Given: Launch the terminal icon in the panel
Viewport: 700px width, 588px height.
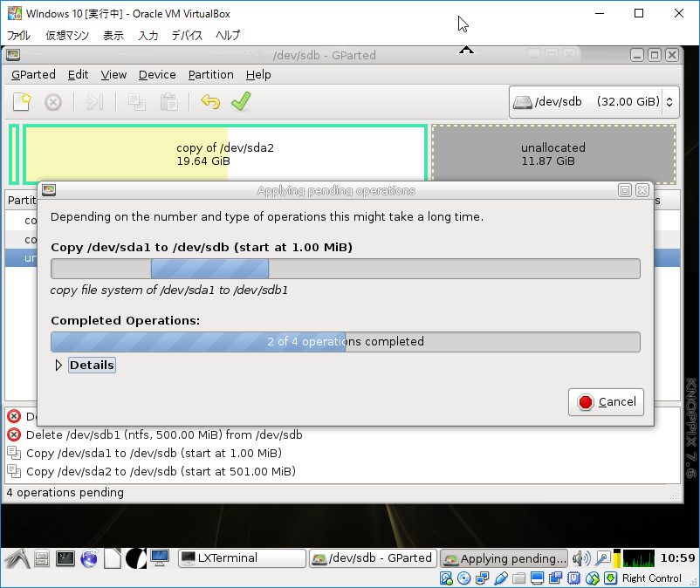Looking at the screenshot, I should point(65,558).
